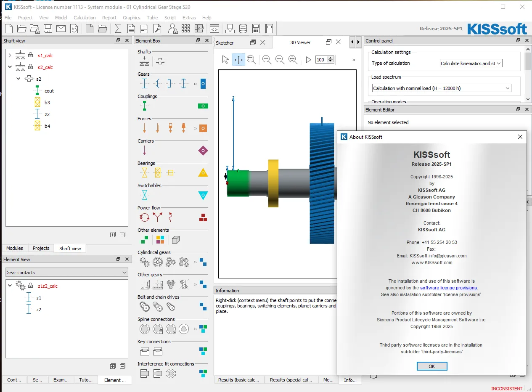Open the Extras menu

click(x=189, y=18)
